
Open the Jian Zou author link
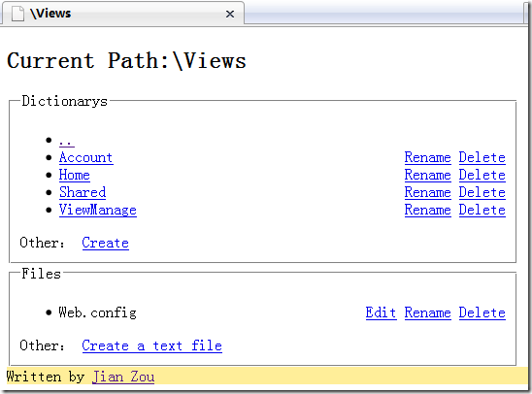coord(123,377)
